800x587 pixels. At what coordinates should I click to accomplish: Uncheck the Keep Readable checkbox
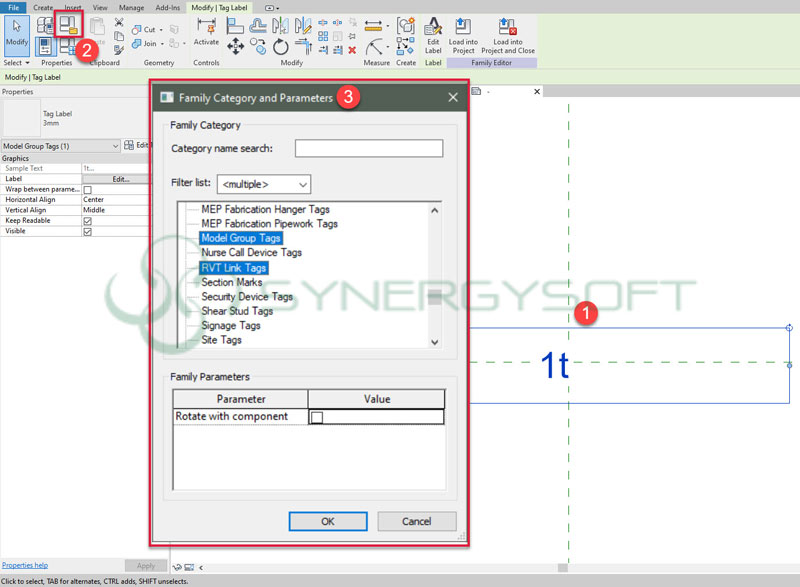pos(87,221)
